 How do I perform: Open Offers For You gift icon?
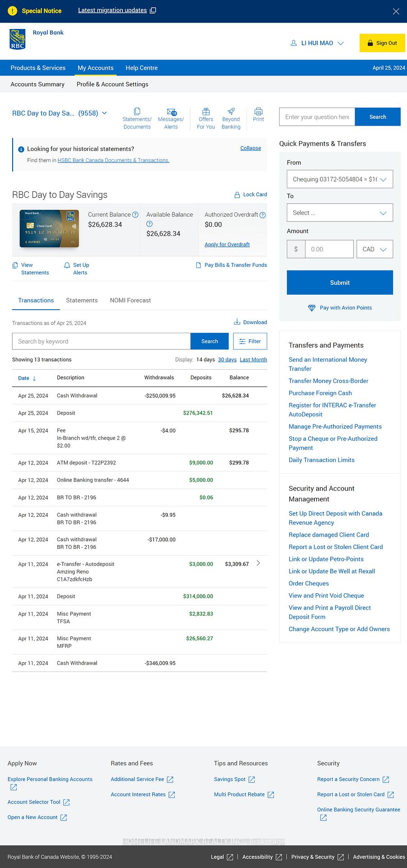tap(206, 111)
